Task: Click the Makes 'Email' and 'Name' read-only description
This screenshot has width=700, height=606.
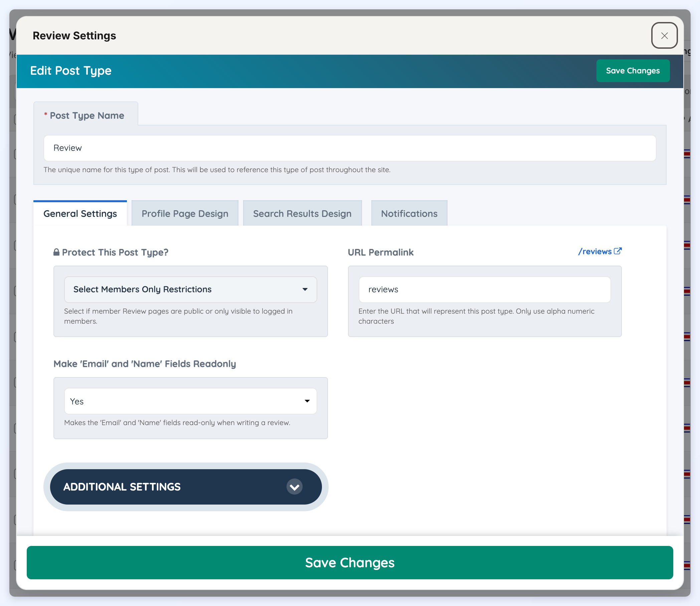Action: [177, 423]
